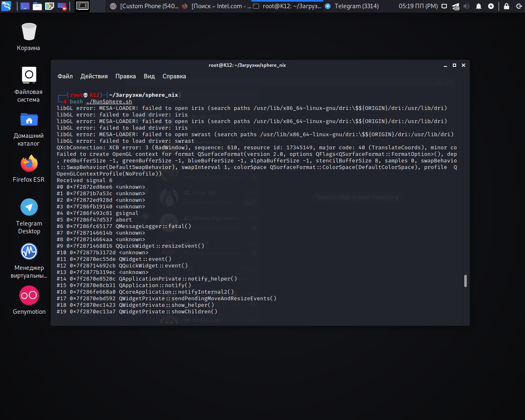The image size is (525, 420).
Task: Click 'QApplicationPrivate::notify_helper()' trace line
Action: point(147,279)
